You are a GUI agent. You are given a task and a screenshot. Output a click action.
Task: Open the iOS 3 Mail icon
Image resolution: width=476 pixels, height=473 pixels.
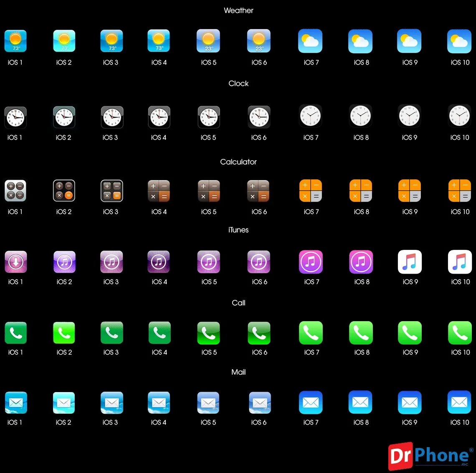click(x=112, y=403)
